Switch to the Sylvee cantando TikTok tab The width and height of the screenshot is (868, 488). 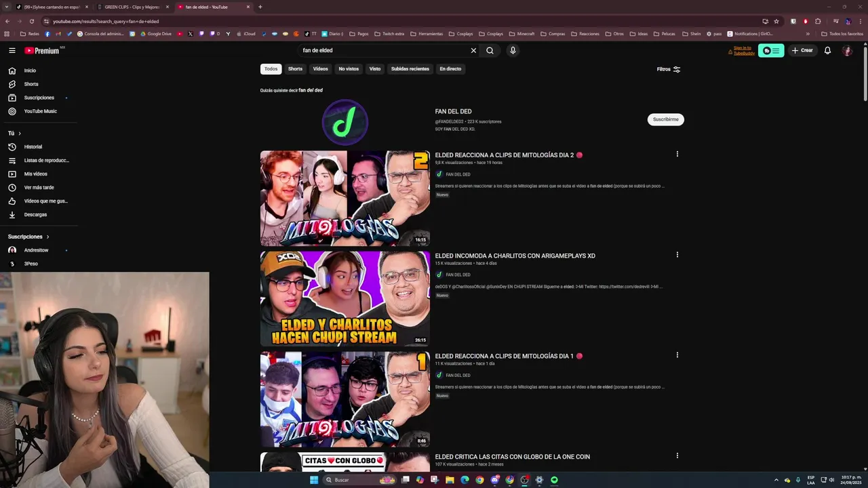click(x=52, y=7)
